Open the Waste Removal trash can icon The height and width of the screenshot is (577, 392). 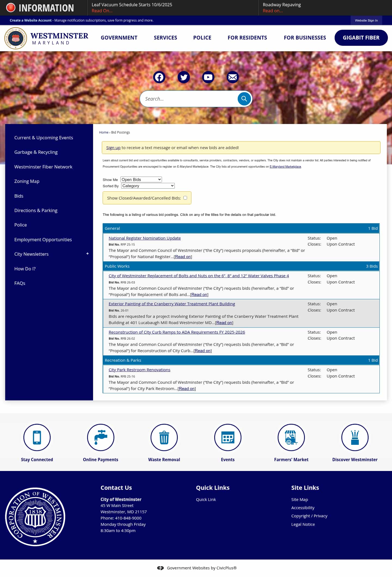pos(164,437)
